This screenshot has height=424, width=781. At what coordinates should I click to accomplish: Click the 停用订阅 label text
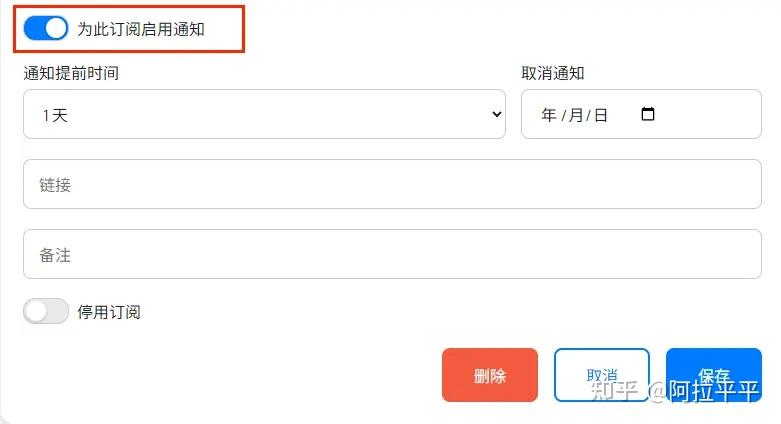pos(109,312)
